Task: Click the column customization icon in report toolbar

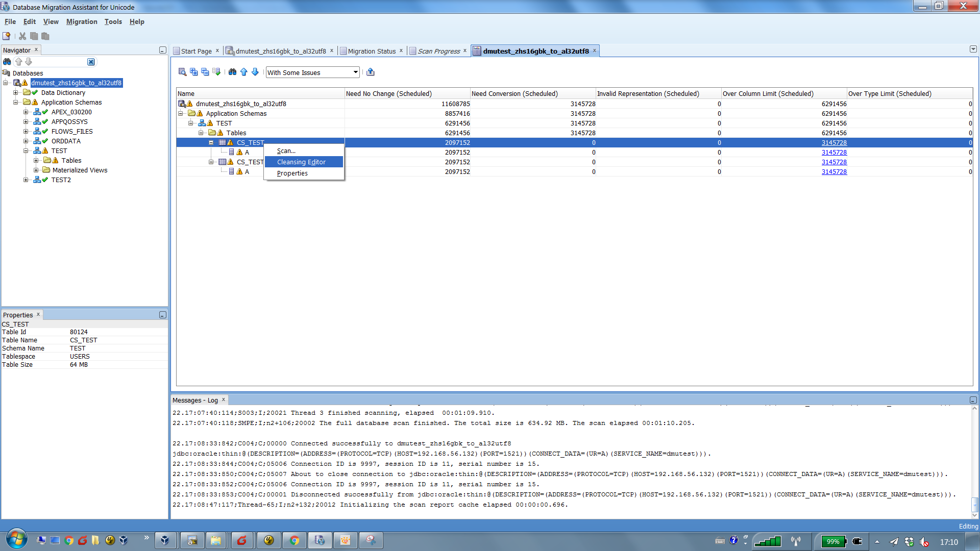Action: [216, 72]
